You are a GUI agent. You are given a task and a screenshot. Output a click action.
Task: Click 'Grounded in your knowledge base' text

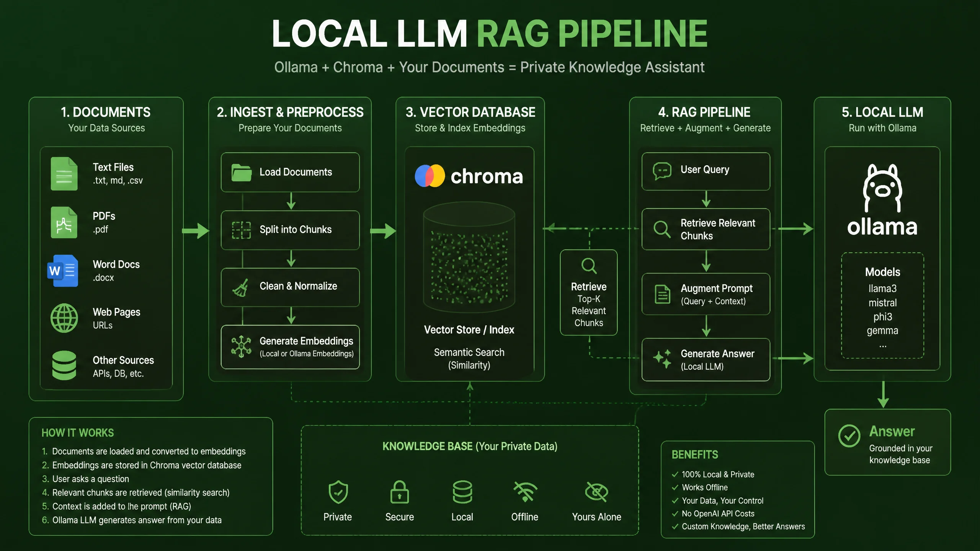pos(900,454)
